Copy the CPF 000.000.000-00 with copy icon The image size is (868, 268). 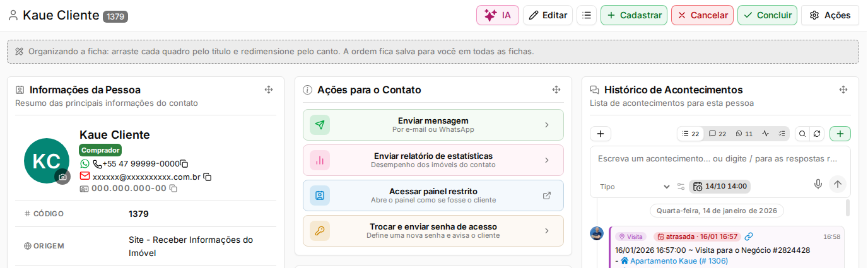click(173, 189)
